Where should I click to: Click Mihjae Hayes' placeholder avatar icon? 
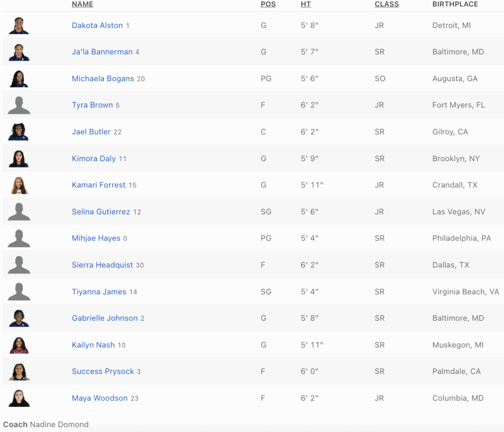[x=19, y=238]
